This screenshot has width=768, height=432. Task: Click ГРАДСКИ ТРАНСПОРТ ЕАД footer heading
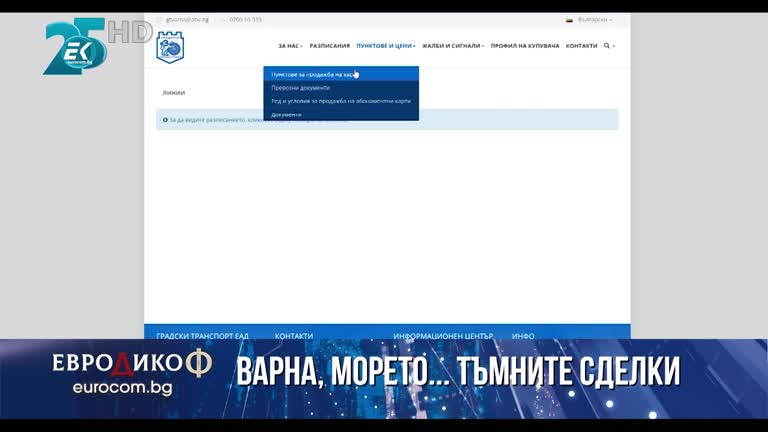(202, 336)
